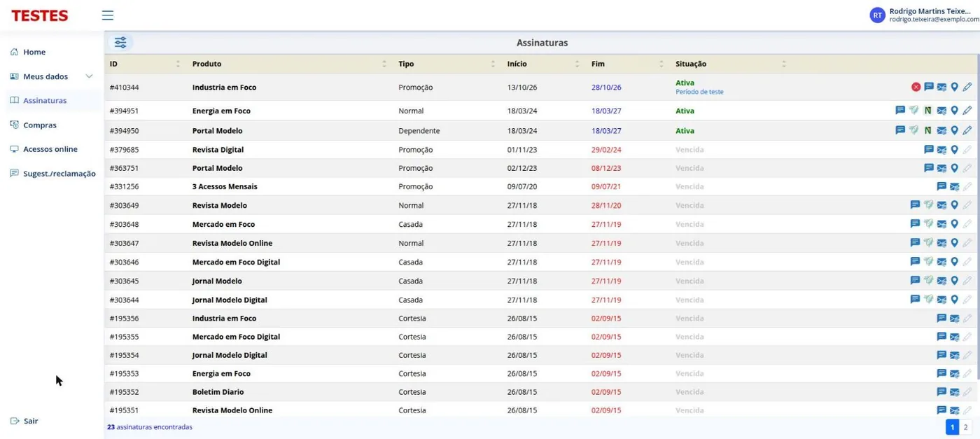The width and height of the screenshot is (980, 439).
Task: Open Acessos online in the sidebar
Action: [x=52, y=149]
